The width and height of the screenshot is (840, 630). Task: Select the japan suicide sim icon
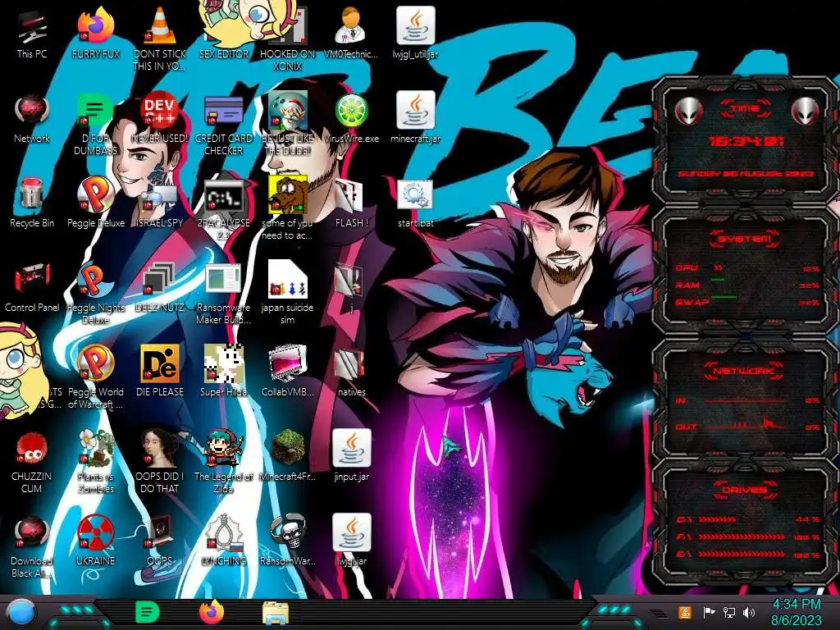click(287, 294)
